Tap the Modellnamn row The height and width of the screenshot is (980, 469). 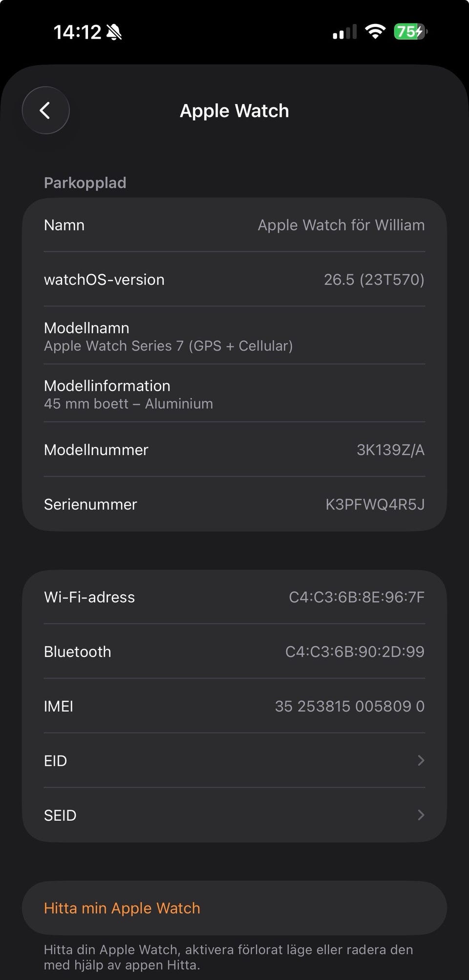[234, 336]
